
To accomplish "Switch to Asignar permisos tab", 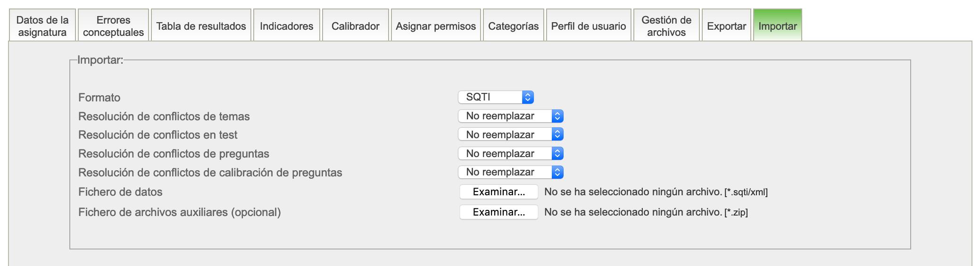I will point(436,26).
